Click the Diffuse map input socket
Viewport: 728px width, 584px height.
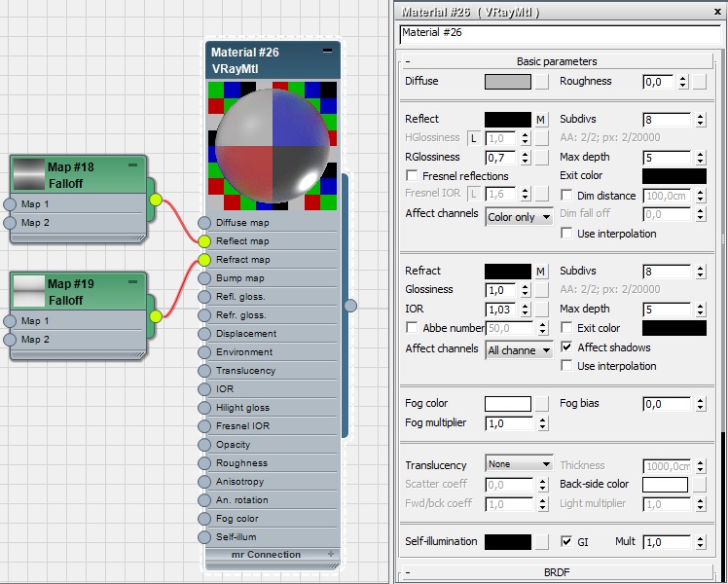[204, 222]
